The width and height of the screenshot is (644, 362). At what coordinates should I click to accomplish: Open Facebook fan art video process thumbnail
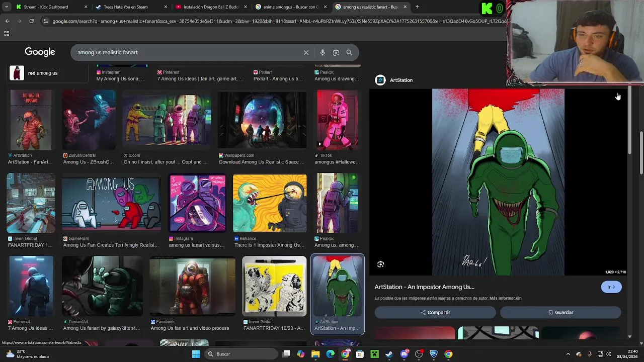click(193, 286)
